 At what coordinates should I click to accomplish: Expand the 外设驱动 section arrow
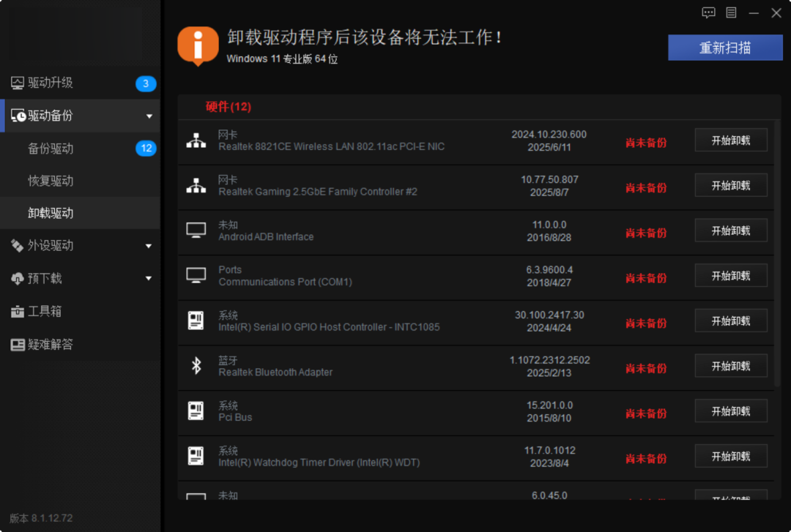click(149, 246)
